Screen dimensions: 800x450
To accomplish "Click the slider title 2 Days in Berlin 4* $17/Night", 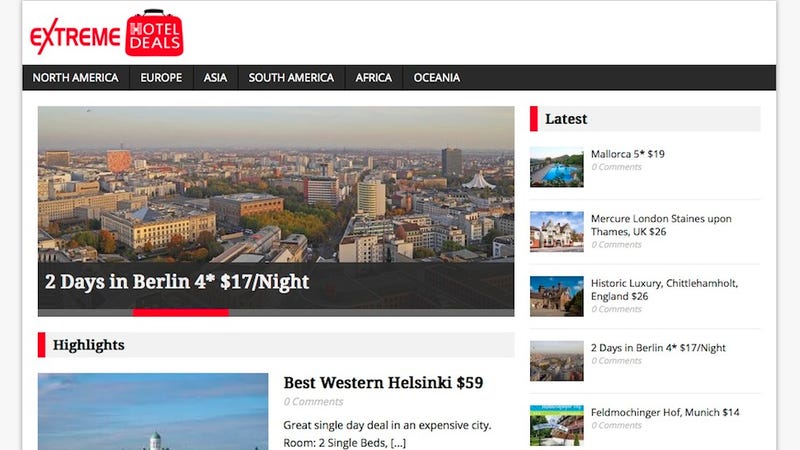I will [177, 282].
